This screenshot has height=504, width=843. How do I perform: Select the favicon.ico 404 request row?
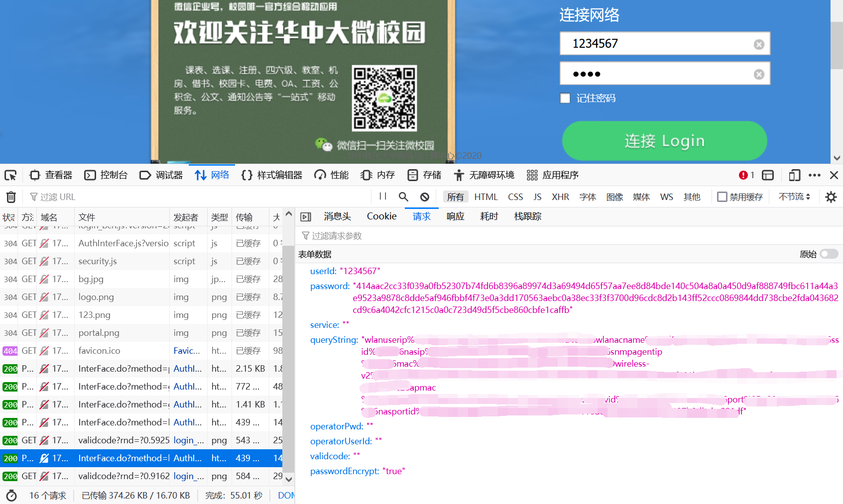point(141,351)
